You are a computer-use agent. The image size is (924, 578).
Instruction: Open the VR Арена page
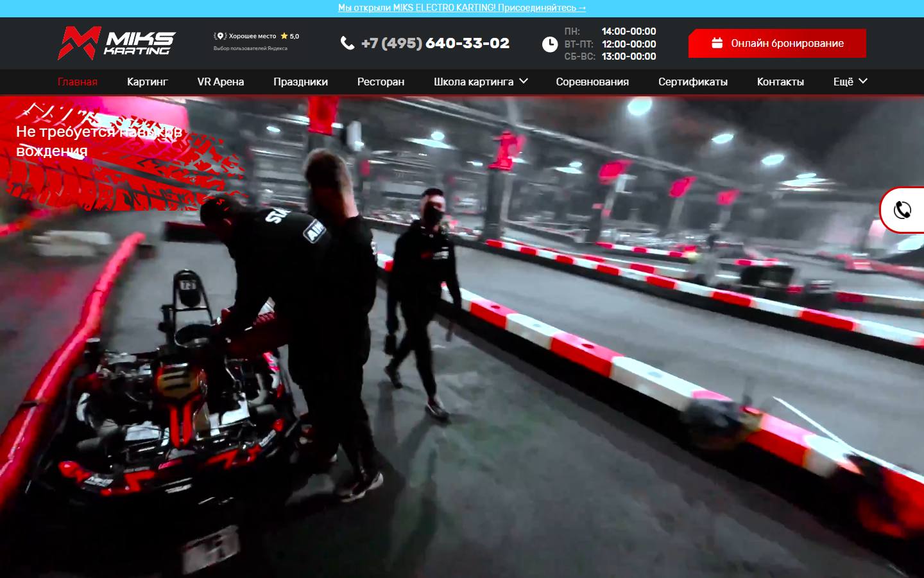click(x=221, y=82)
